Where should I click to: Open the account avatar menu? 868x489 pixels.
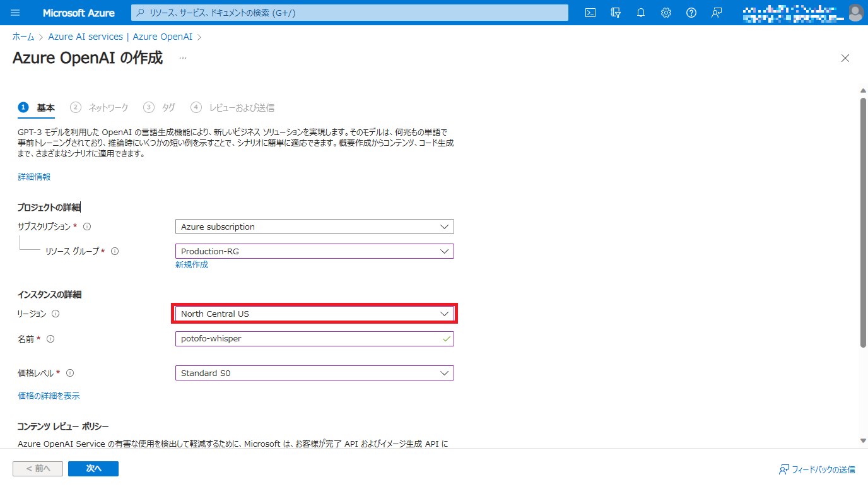pos(855,13)
